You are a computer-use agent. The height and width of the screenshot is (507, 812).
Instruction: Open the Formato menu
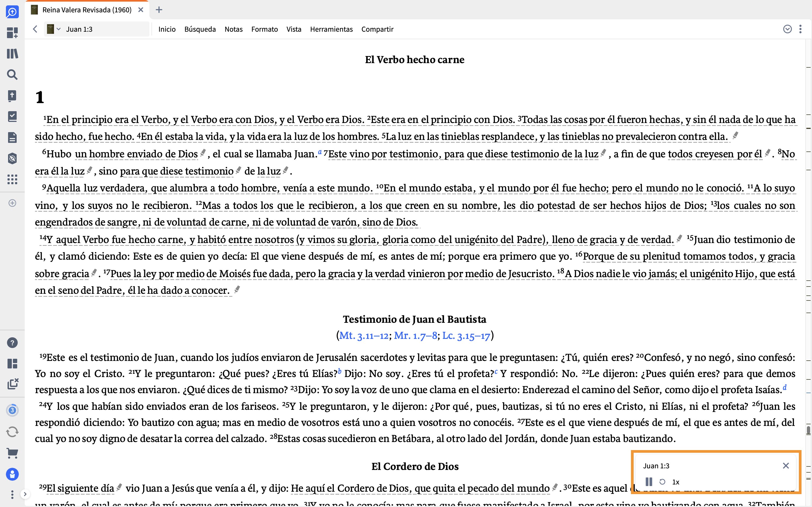[265, 29]
